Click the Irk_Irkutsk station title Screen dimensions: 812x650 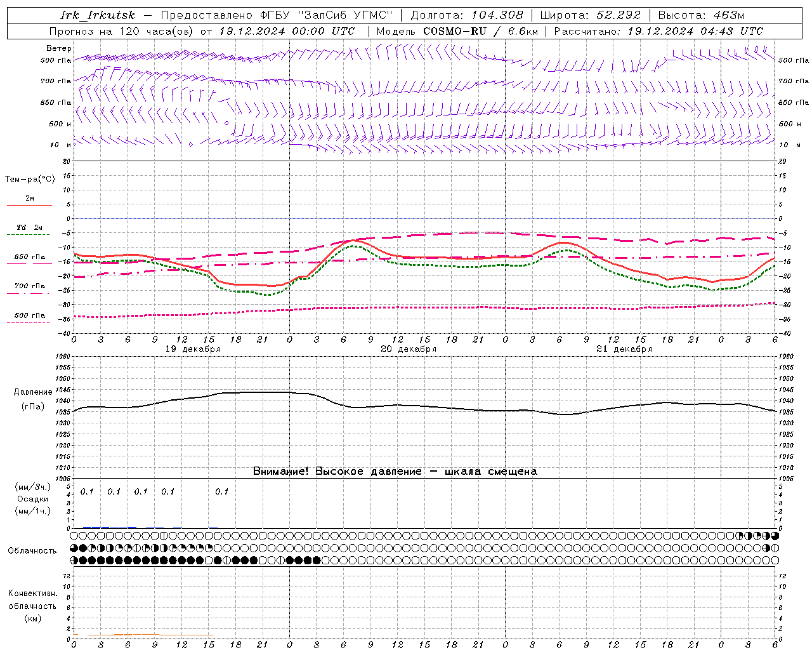click(x=97, y=15)
